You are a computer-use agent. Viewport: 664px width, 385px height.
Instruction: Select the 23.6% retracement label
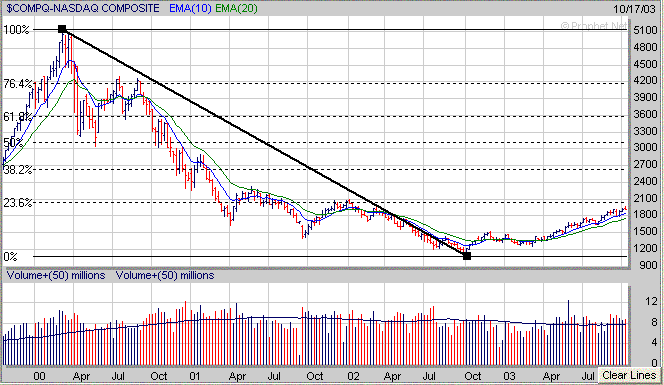tap(18, 203)
